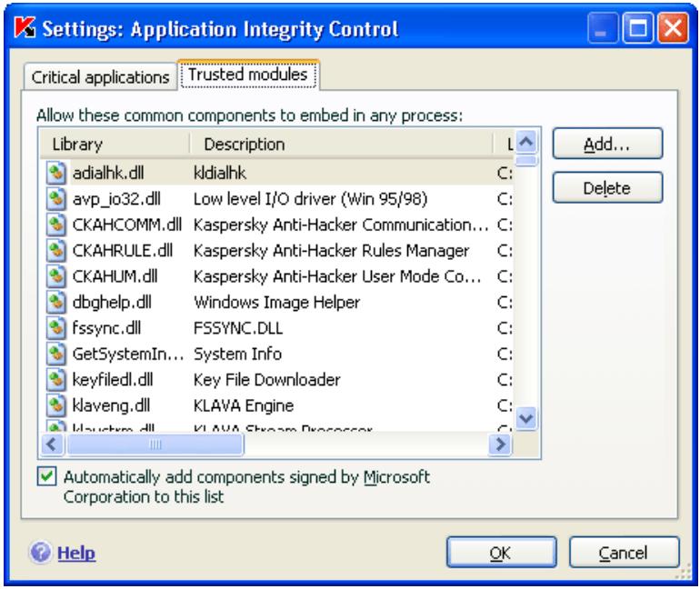Click the CKAHRULE.dll module icon
This screenshot has height=589, width=700.
[55, 250]
